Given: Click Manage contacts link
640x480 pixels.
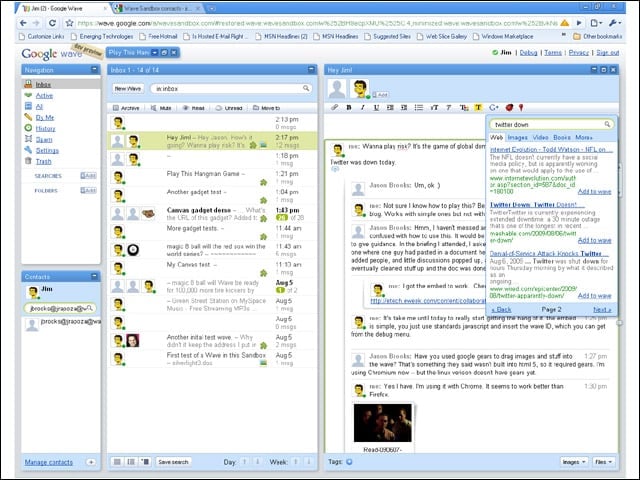Looking at the screenshot, I should pyautogui.click(x=49, y=462).
